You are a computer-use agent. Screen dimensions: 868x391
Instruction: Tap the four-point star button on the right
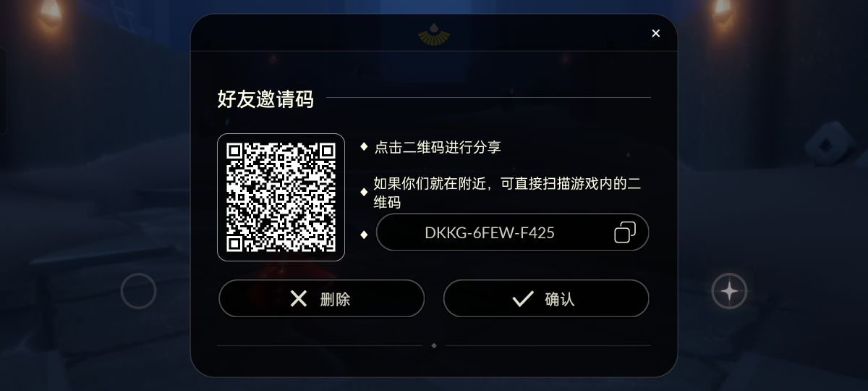[729, 291]
